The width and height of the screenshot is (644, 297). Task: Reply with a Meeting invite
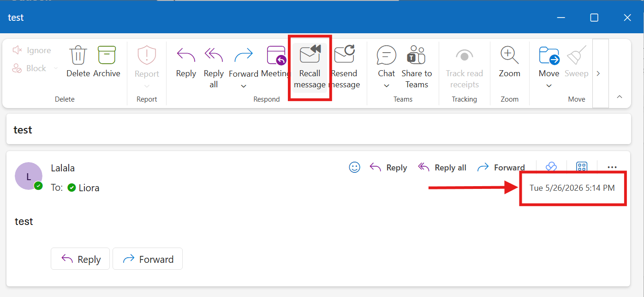click(x=276, y=55)
